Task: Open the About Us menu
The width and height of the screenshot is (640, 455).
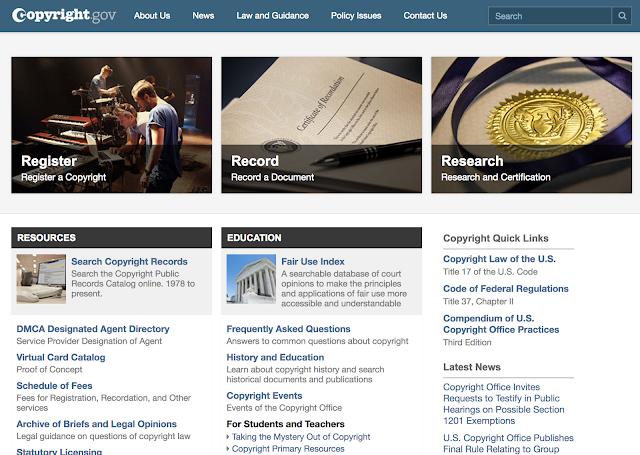Action: pos(152,16)
